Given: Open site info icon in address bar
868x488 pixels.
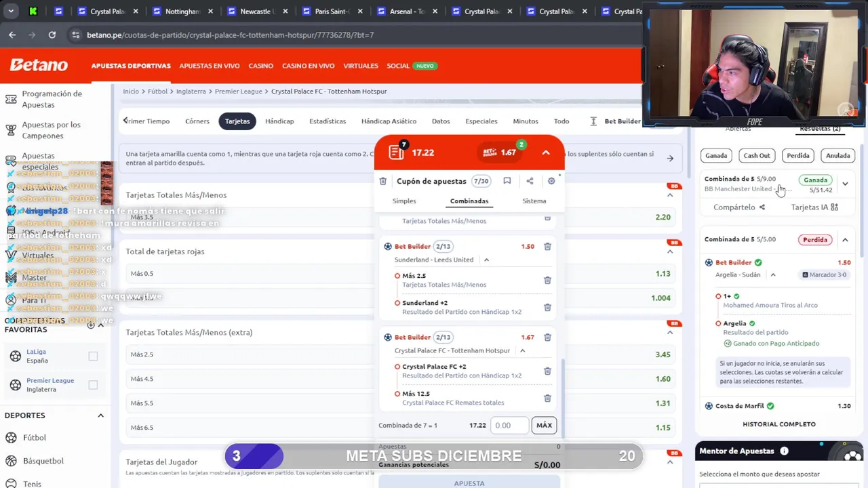Looking at the screenshot, I should (75, 35).
